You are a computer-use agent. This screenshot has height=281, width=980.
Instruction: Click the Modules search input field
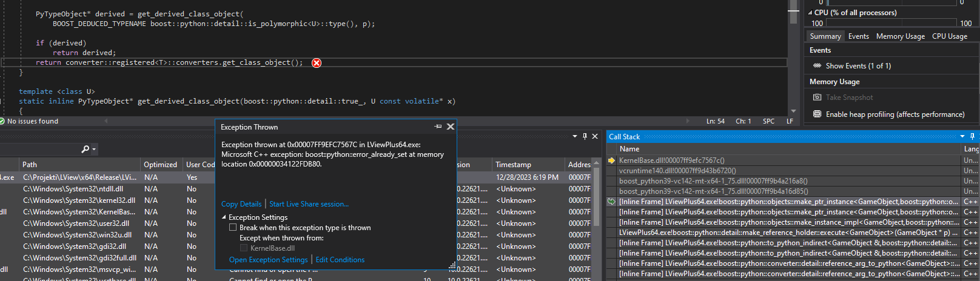tap(39, 149)
